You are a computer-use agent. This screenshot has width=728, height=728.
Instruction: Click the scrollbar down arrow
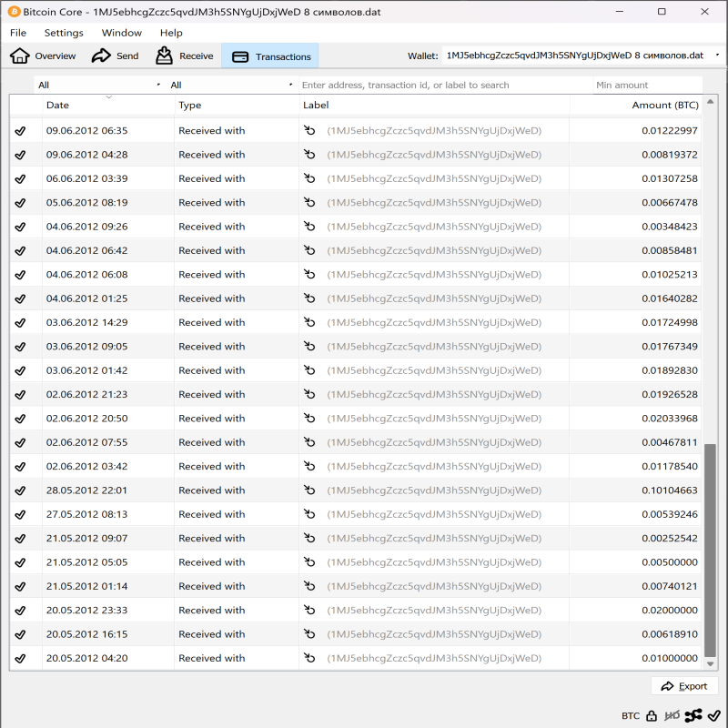[710, 664]
